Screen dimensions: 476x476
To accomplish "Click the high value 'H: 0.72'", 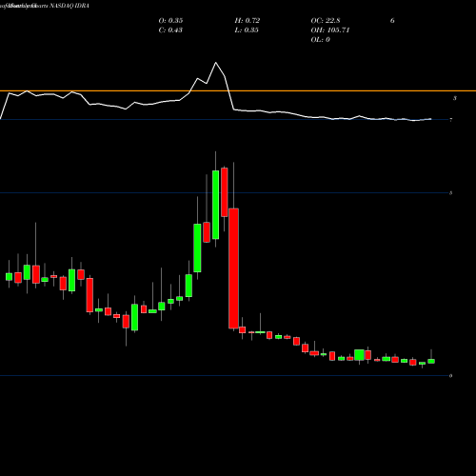I will coord(248,21).
